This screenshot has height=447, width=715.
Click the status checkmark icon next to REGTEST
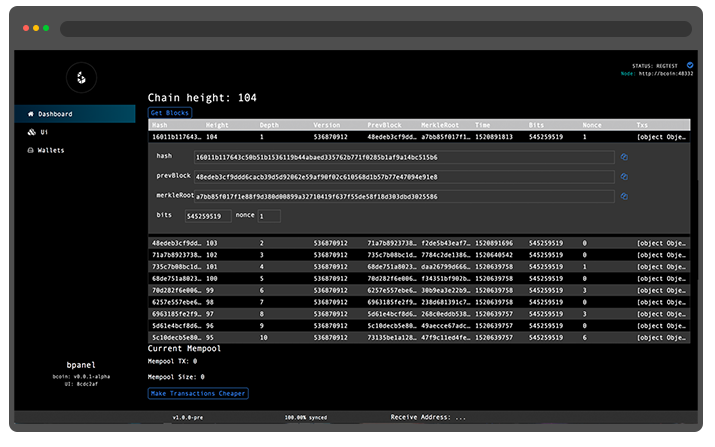click(690, 65)
